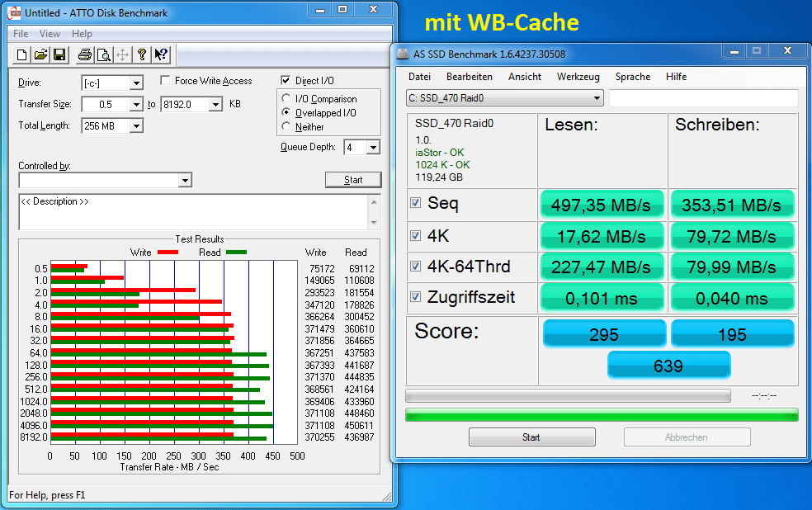Click Start button in AS SSD Benchmark

[x=531, y=437]
